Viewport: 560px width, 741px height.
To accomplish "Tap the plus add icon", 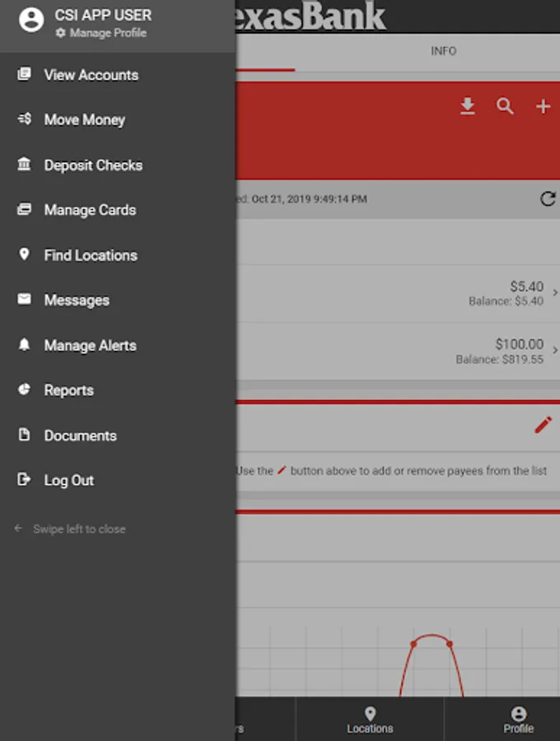I will click(x=543, y=106).
